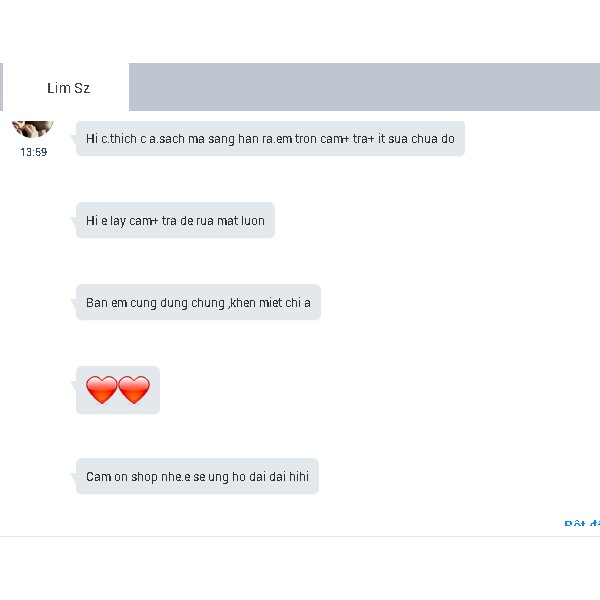Click the speech tail of the heart emoji bubble
600x600 pixels.
click(x=74, y=376)
